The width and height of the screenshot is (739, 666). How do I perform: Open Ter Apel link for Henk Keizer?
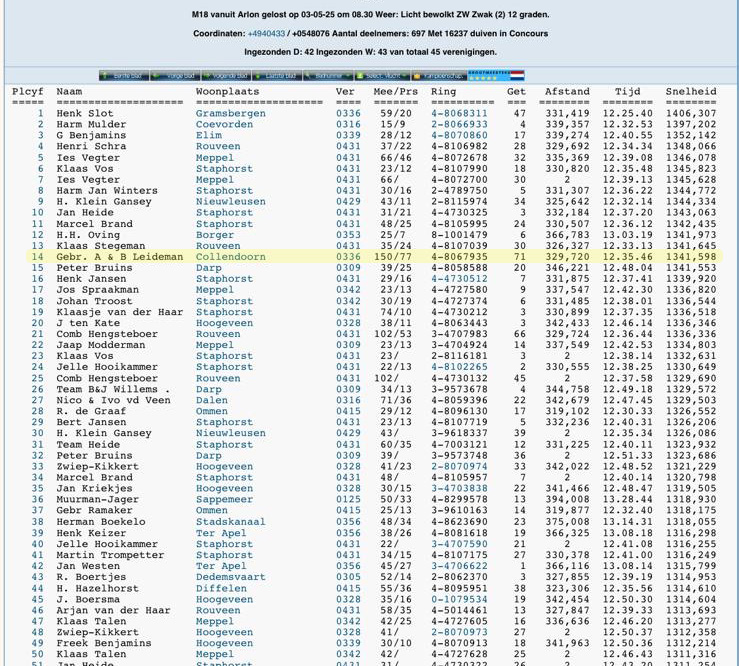221,533
